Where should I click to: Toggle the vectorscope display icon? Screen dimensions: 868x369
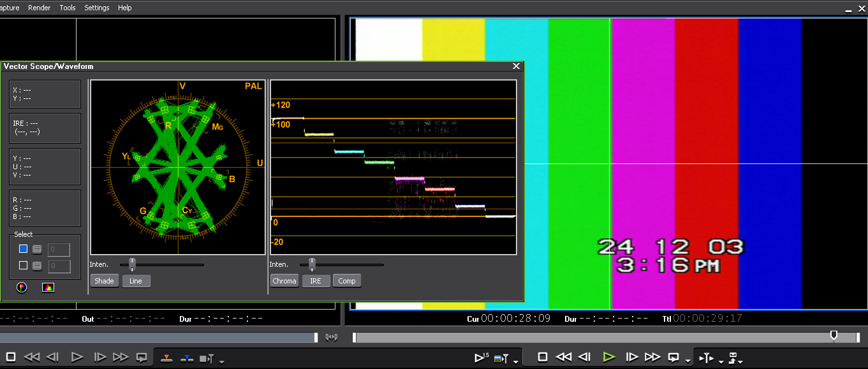coord(22,287)
